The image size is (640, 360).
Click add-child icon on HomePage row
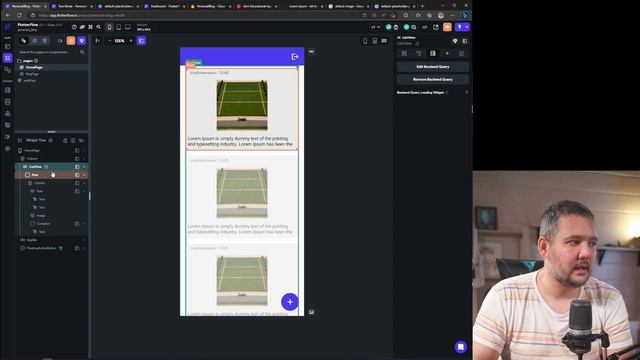(77, 150)
